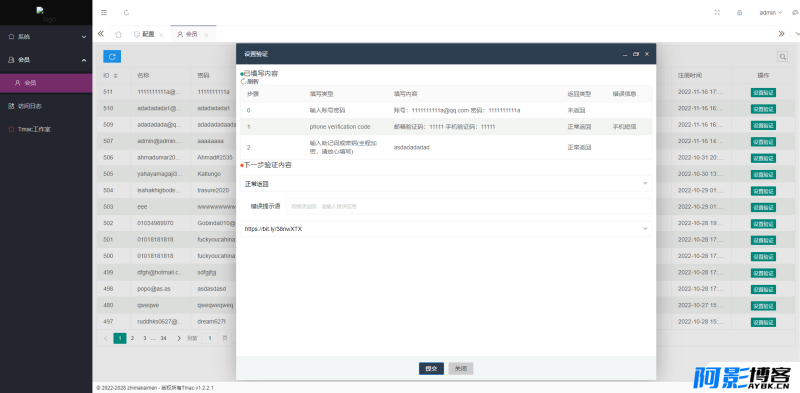Click the double-left arrow tab scroller
The width and height of the screenshot is (800, 393).
(x=101, y=34)
